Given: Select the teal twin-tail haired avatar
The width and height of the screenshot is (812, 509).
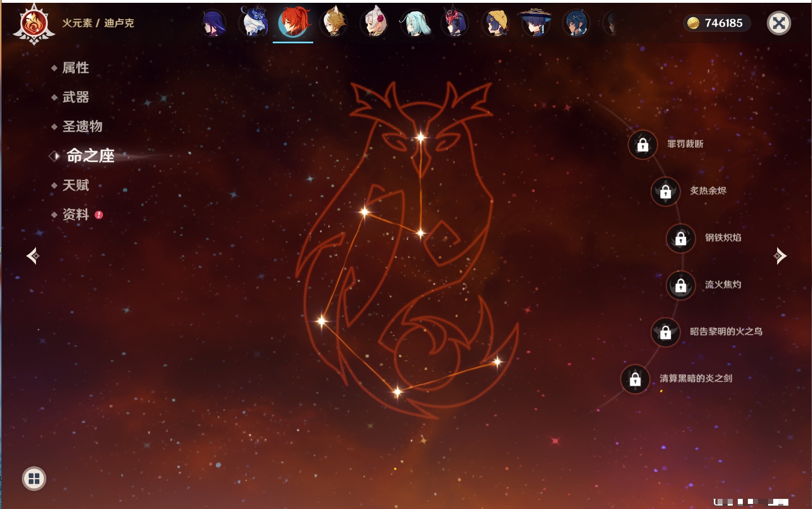Looking at the screenshot, I should [415, 23].
